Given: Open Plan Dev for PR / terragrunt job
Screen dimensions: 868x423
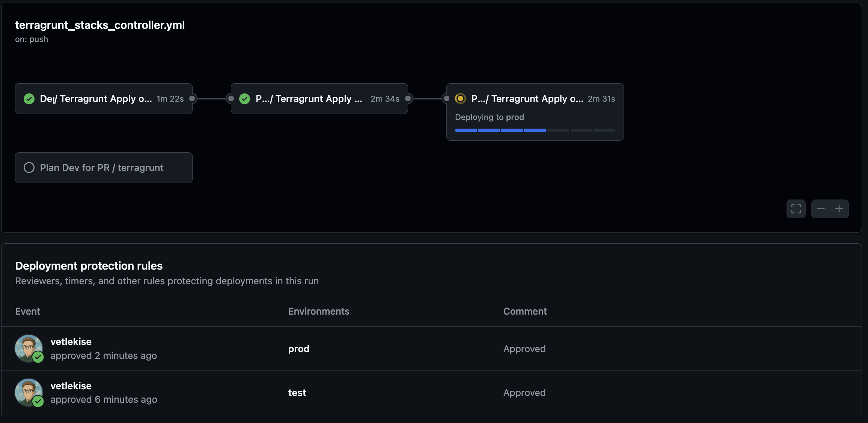Looking at the screenshot, I should click(102, 168).
